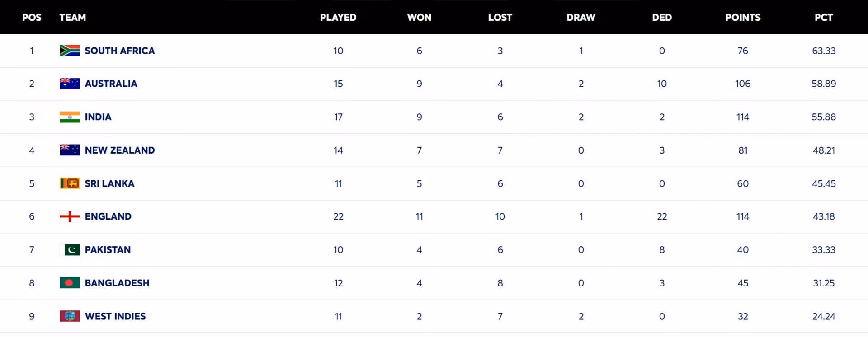
Task: Click the West Indies flag icon
Action: point(70,316)
